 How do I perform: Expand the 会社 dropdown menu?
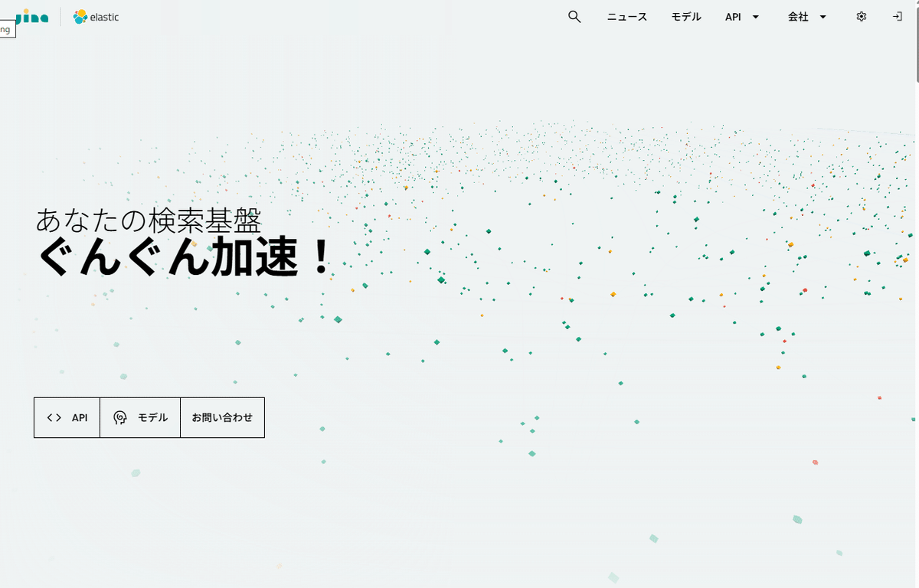point(807,17)
